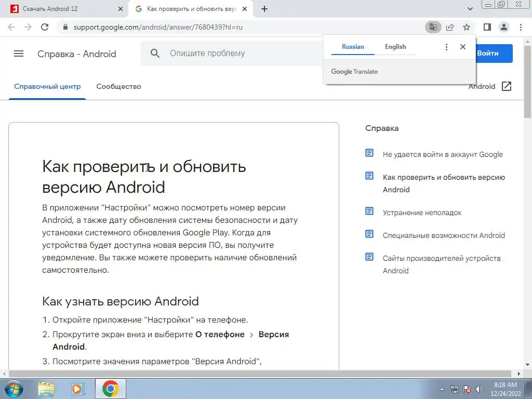532x399 pixels.
Task: Click document icon beside Устранение неполадок
Action: point(369,211)
